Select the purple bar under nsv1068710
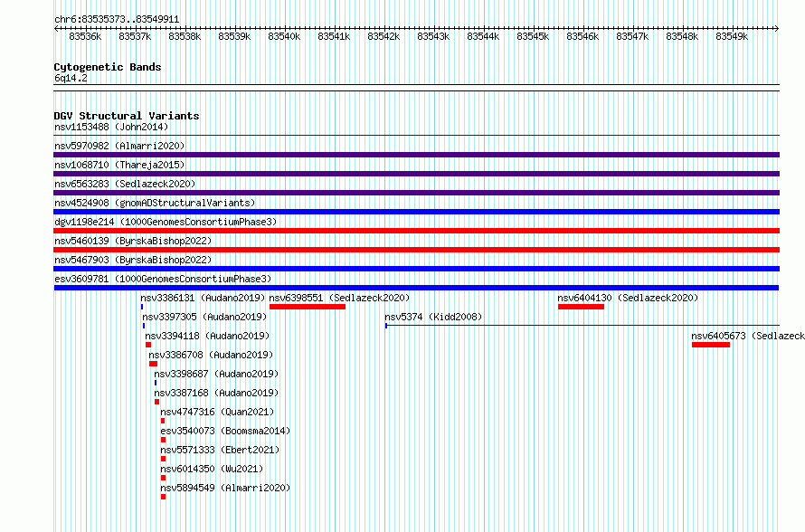The width and height of the screenshot is (805, 532). pos(416,174)
